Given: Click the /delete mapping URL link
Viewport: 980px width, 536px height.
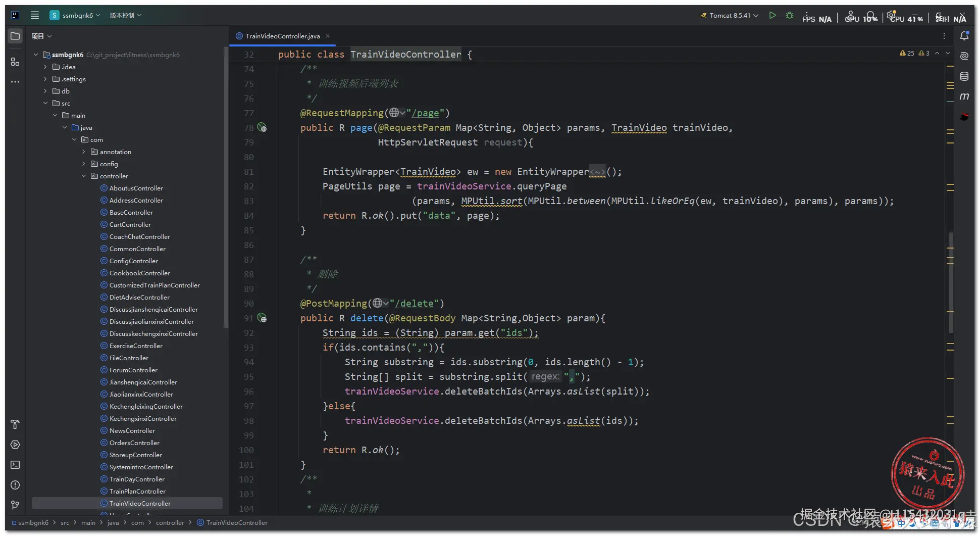Looking at the screenshot, I should pyautogui.click(x=414, y=304).
